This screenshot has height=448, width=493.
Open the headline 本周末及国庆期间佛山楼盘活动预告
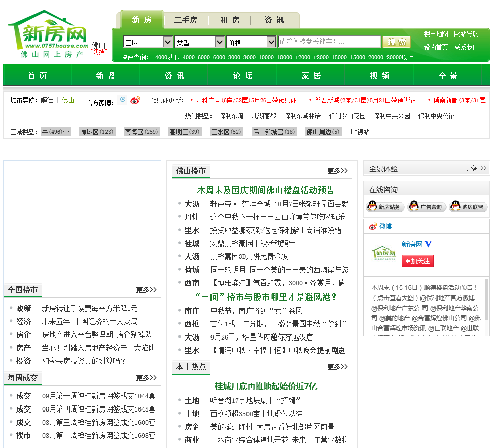(266, 190)
